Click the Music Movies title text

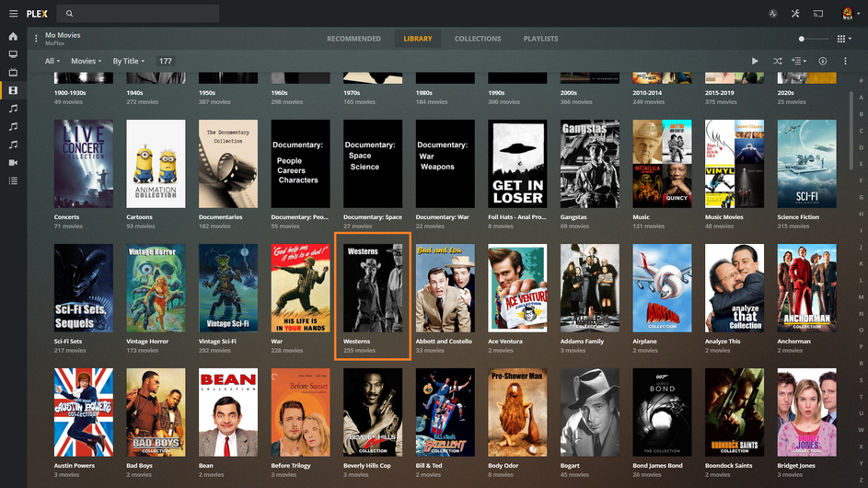(x=724, y=217)
